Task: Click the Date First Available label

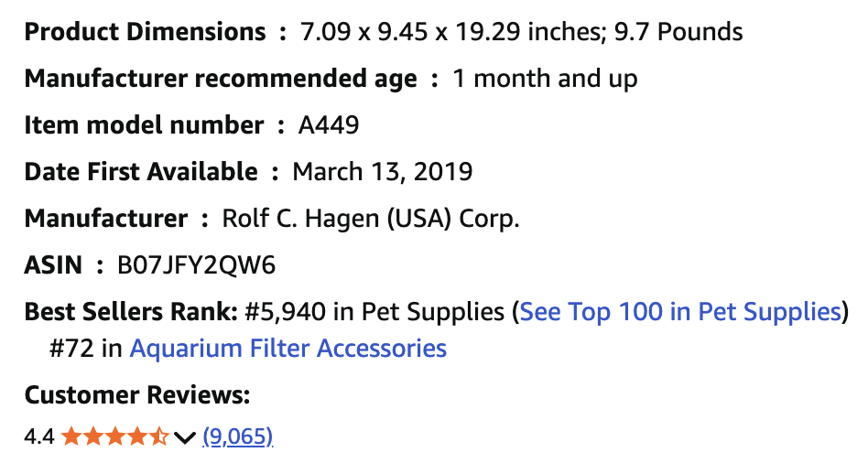Action: click(x=141, y=171)
